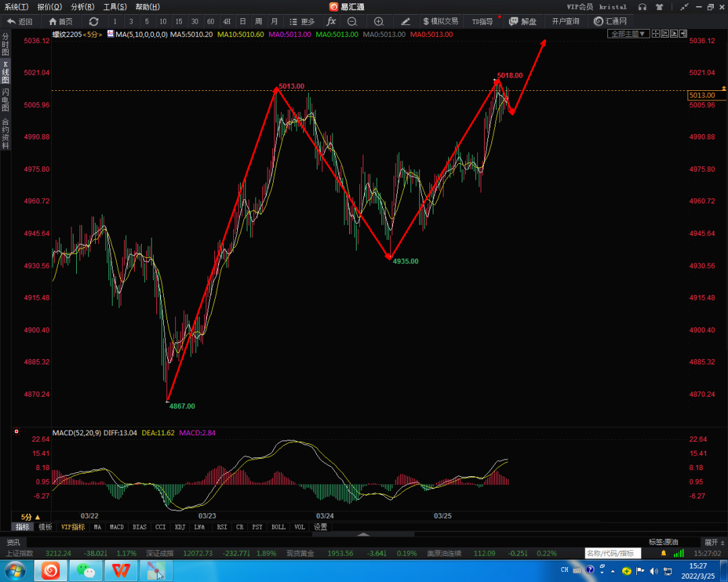Expand the 5分 period selector at bottom
This screenshot has width=728, height=582.
pyautogui.click(x=30, y=517)
